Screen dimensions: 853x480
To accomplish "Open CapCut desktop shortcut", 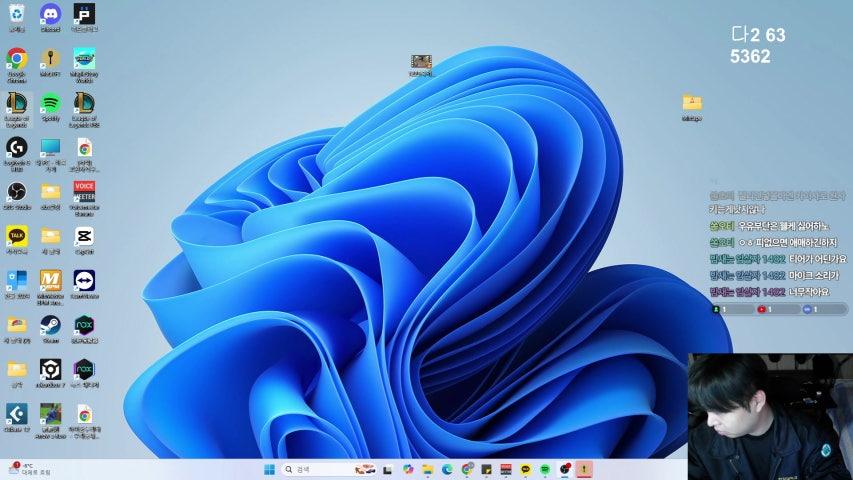I will pyautogui.click(x=84, y=235).
